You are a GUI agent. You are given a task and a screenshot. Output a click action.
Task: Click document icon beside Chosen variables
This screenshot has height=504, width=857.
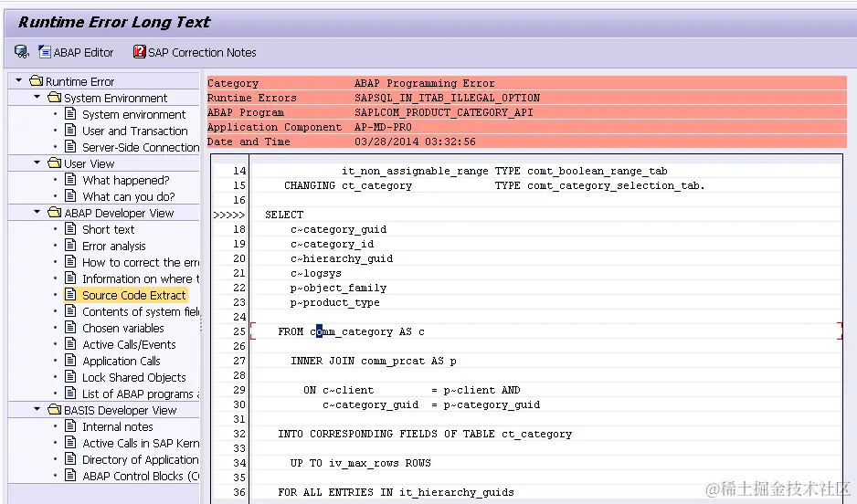(x=70, y=327)
